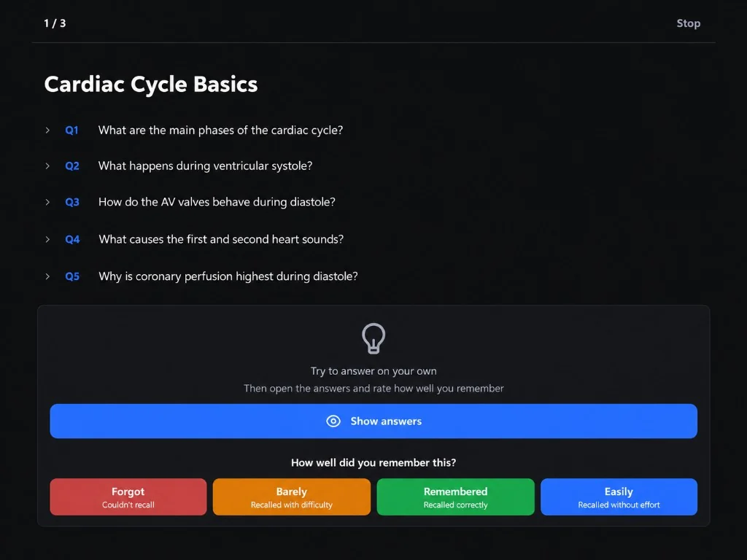Expand Q3 AV valves chevron arrow
The image size is (747, 560).
coord(47,202)
